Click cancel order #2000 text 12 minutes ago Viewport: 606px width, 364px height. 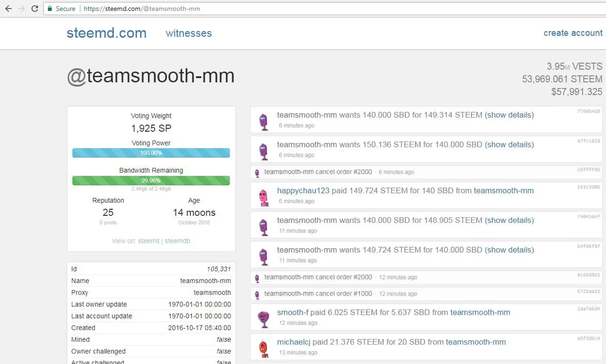coord(318,277)
